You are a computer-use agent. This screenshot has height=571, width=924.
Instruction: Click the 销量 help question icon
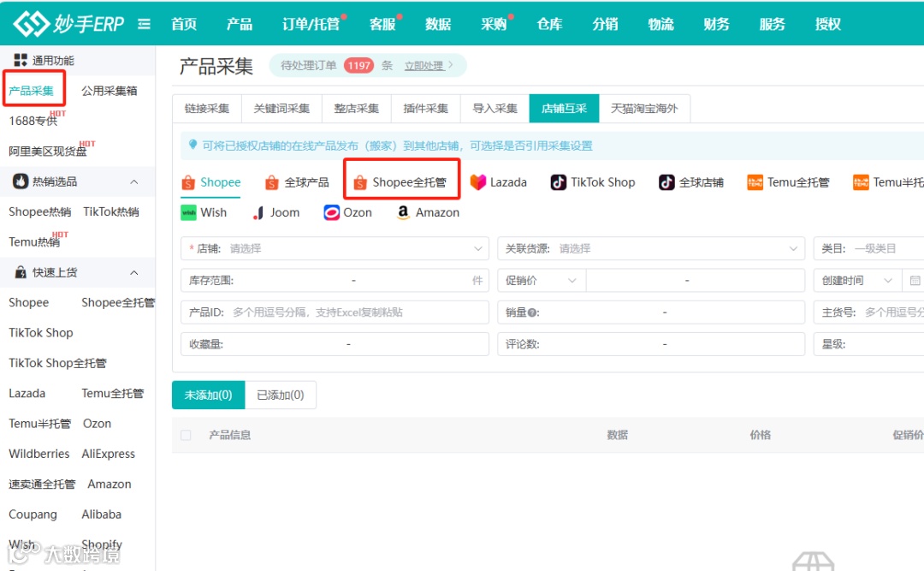(532, 312)
